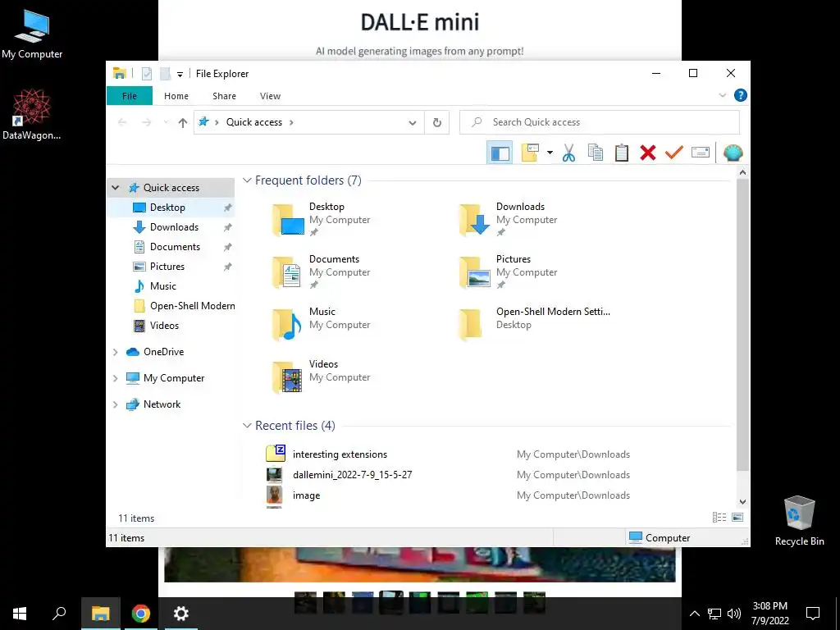Collapse the Frequent folders group
Viewport: 840px width, 630px height.
(247, 180)
